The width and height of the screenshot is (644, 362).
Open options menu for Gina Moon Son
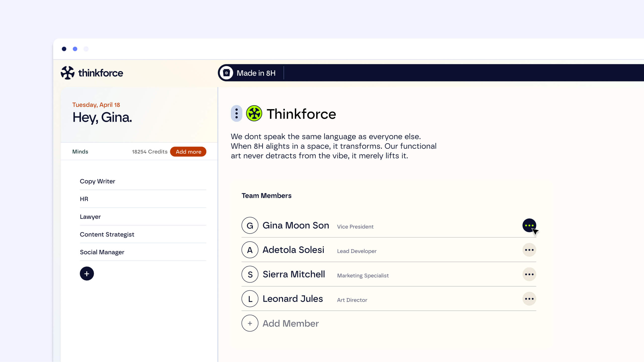(529, 225)
